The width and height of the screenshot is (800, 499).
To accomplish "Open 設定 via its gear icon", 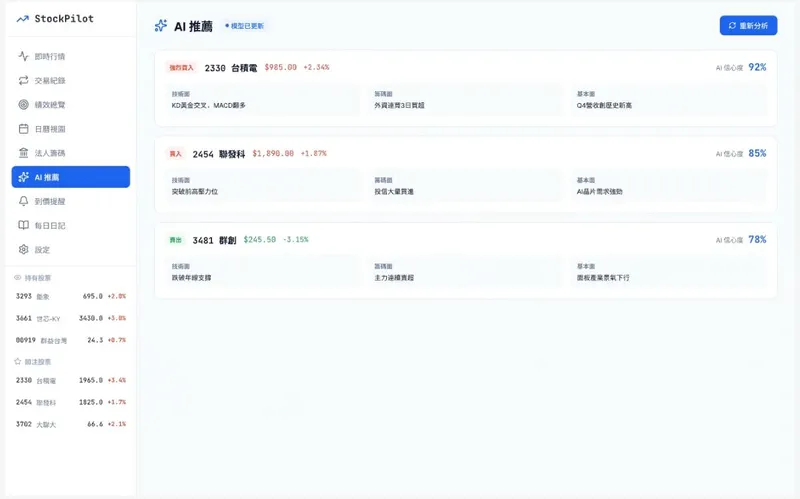I will pyautogui.click(x=23, y=250).
